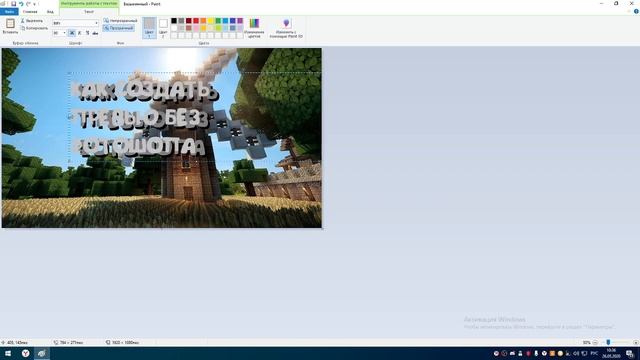
Task: Click the language indicator in tray
Action: point(594,353)
